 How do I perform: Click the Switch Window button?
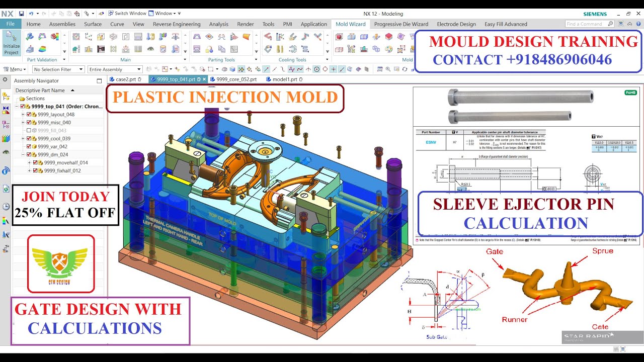click(126, 14)
